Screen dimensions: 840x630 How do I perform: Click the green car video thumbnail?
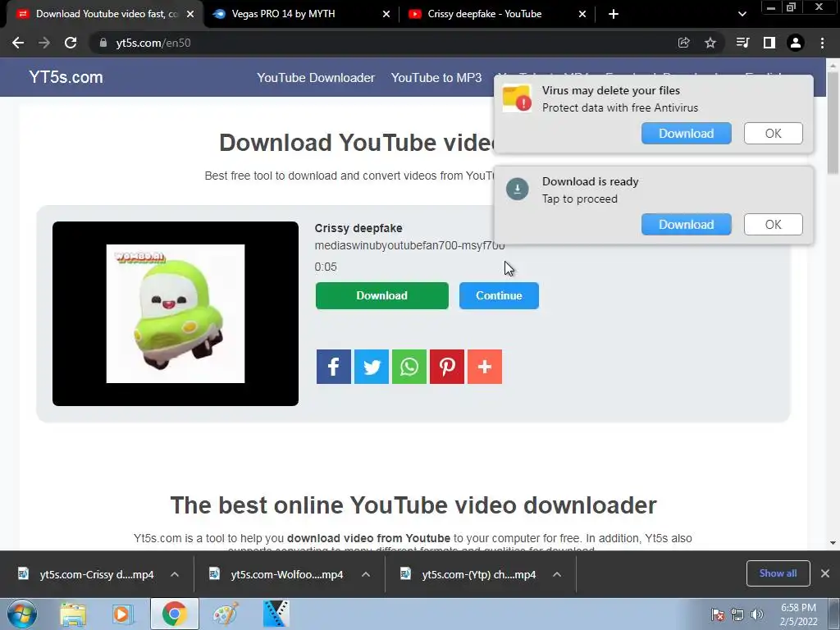coord(176,313)
